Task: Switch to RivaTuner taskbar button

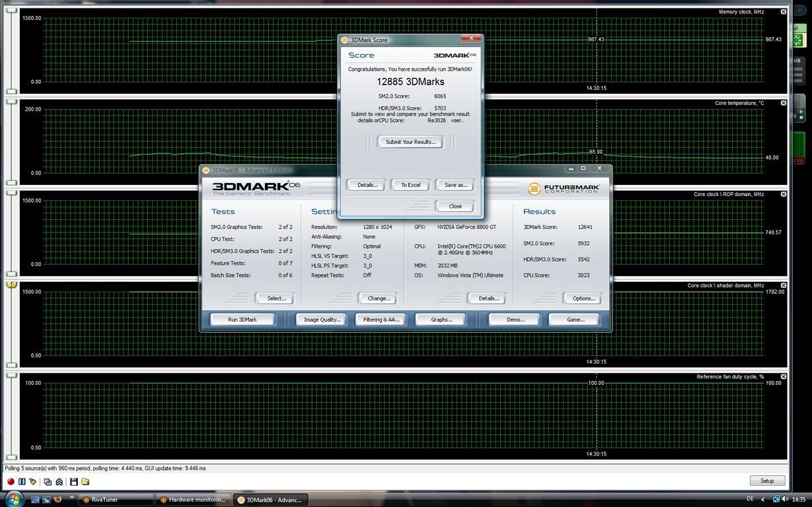Action: point(116,500)
